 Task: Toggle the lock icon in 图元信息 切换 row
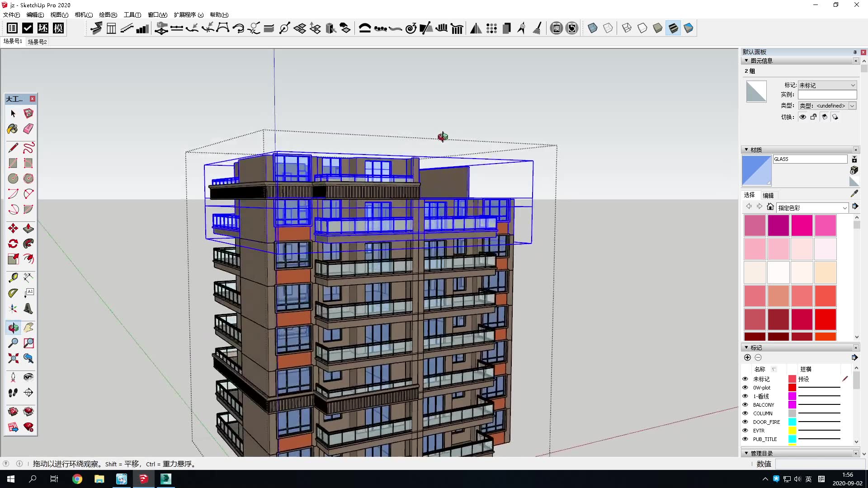813,117
